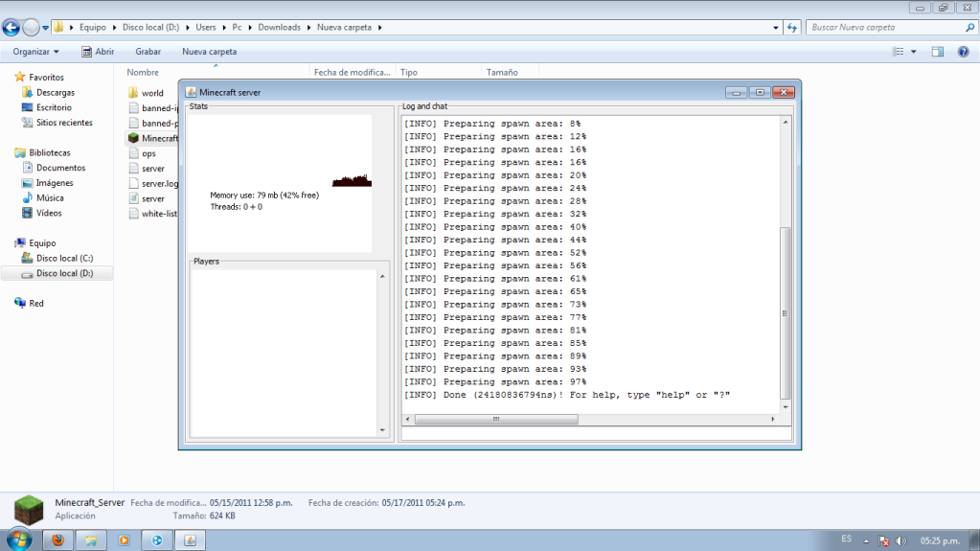Open the address bar history dropdown
980x551 pixels.
point(776,28)
